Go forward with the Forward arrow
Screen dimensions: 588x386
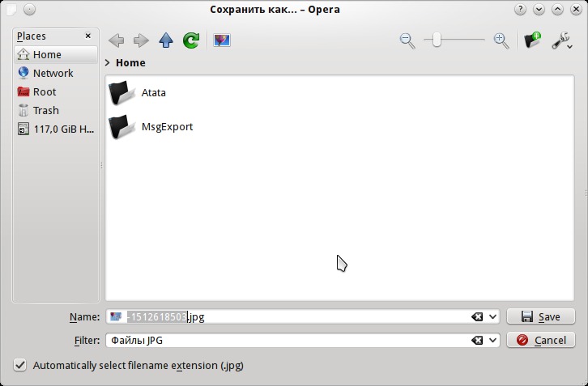tap(141, 40)
